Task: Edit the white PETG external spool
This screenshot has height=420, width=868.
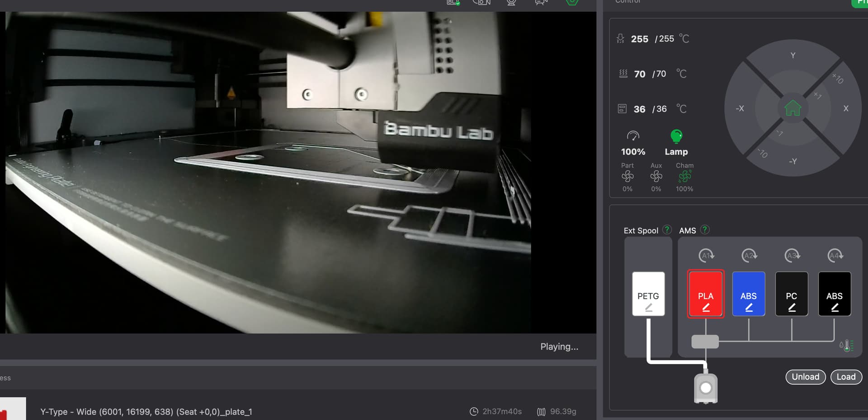Action: pos(648,294)
